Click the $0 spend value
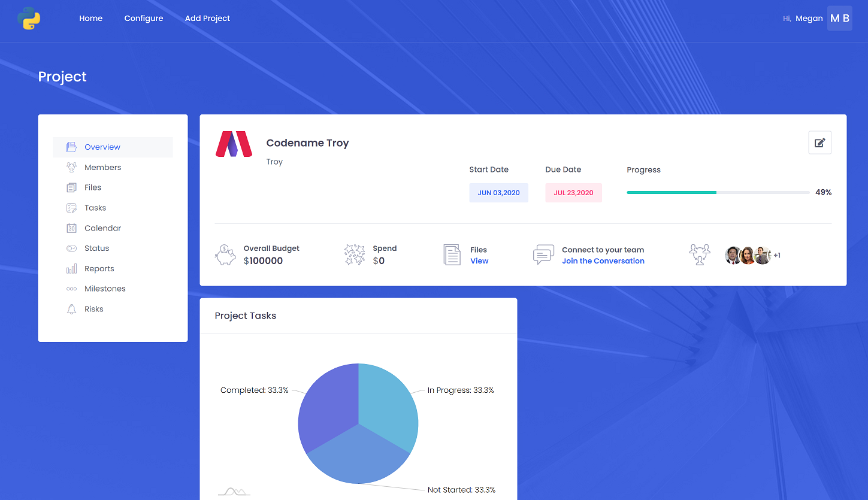Viewport: 868px width, 500px height. click(x=379, y=261)
